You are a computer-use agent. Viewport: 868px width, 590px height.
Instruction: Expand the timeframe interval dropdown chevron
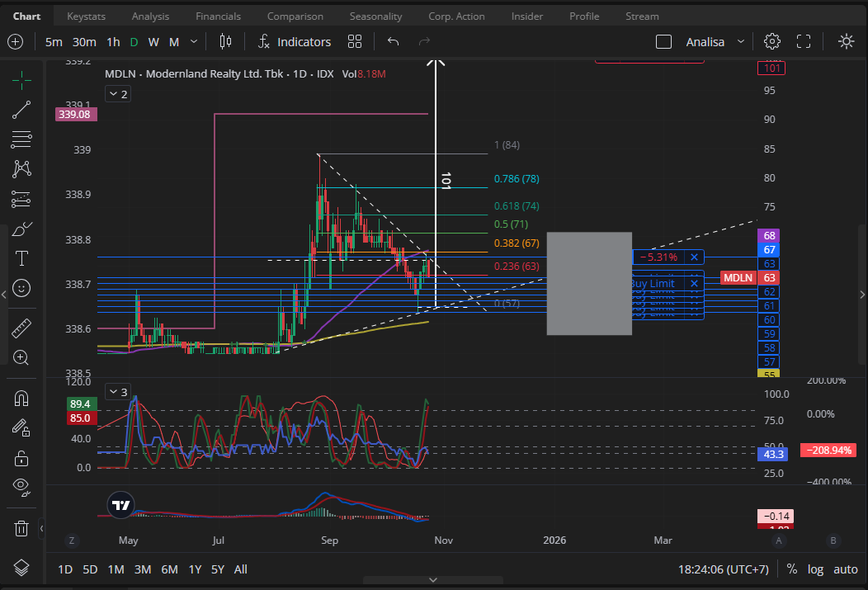(194, 41)
